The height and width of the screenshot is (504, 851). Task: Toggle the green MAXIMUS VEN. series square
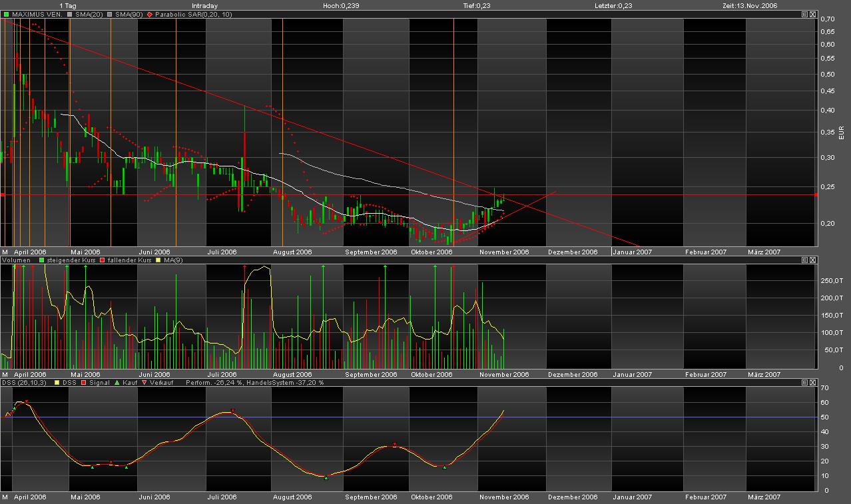(6, 14)
